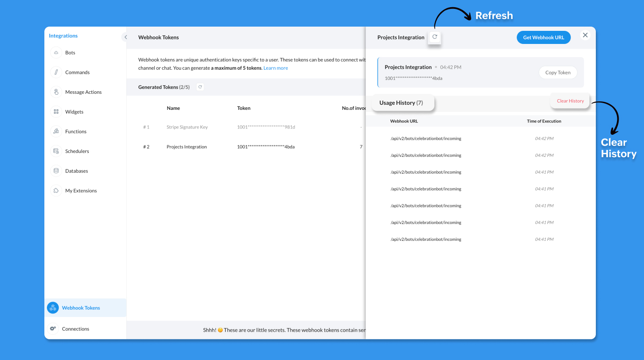This screenshot has height=360, width=644.
Task: Select the Databases icon
Action: click(56, 171)
